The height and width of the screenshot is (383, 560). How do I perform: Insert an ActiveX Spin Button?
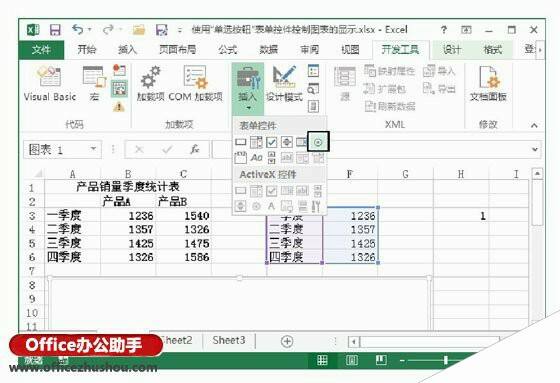(x=241, y=206)
